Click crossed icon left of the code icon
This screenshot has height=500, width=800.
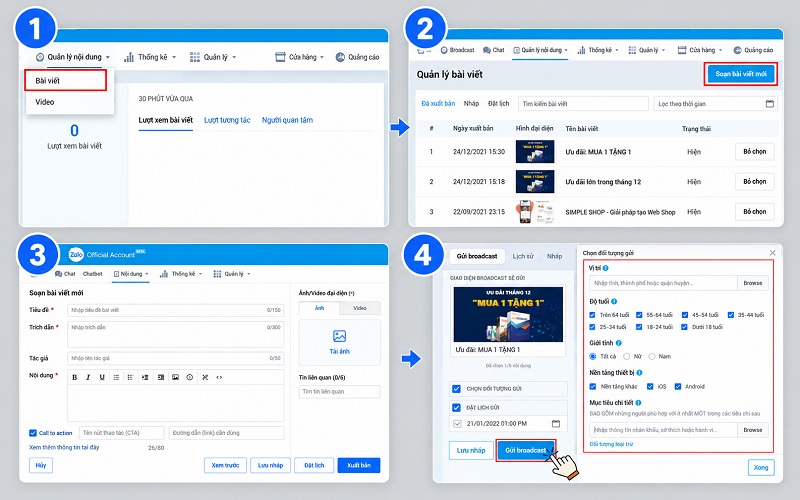[x=205, y=378]
